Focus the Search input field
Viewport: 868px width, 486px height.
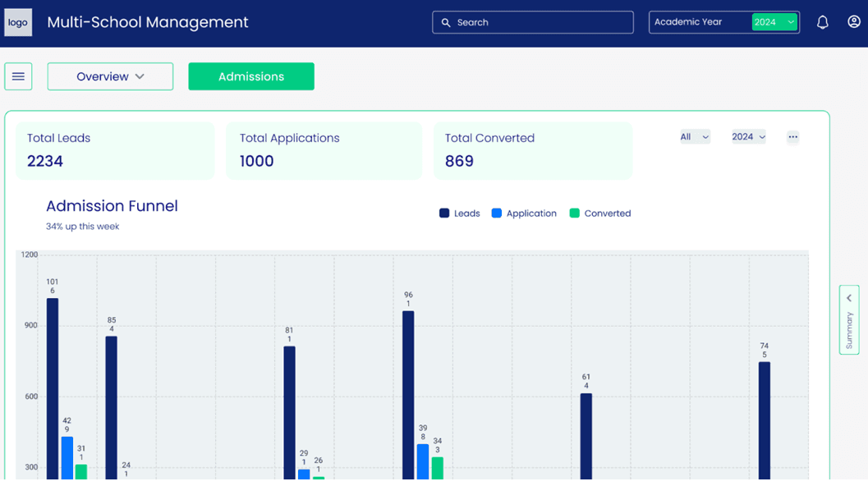[x=532, y=23]
